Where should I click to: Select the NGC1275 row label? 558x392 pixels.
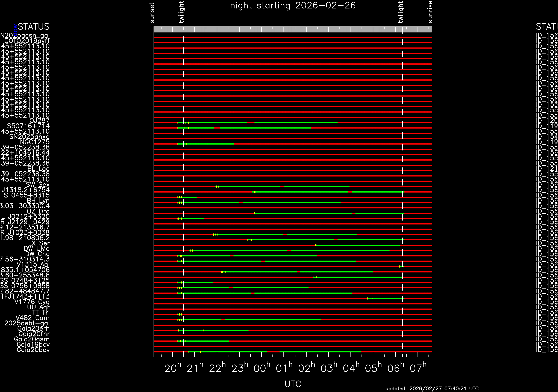click(x=35, y=142)
